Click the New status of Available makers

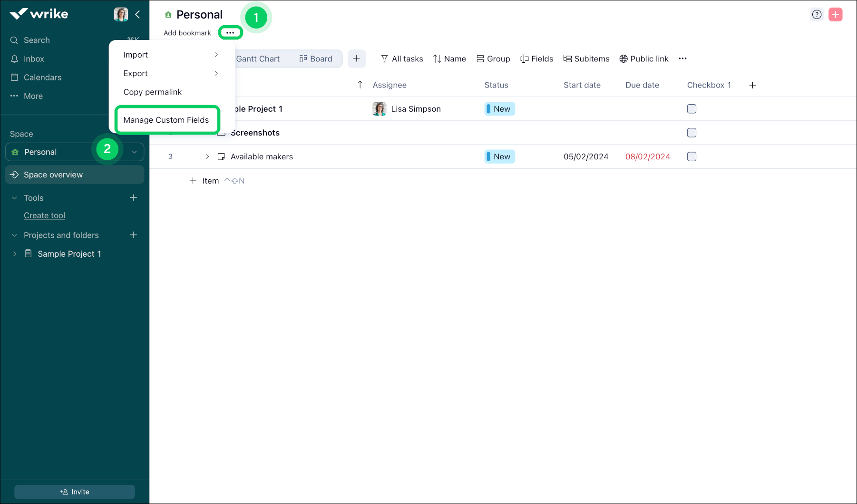pyautogui.click(x=499, y=156)
